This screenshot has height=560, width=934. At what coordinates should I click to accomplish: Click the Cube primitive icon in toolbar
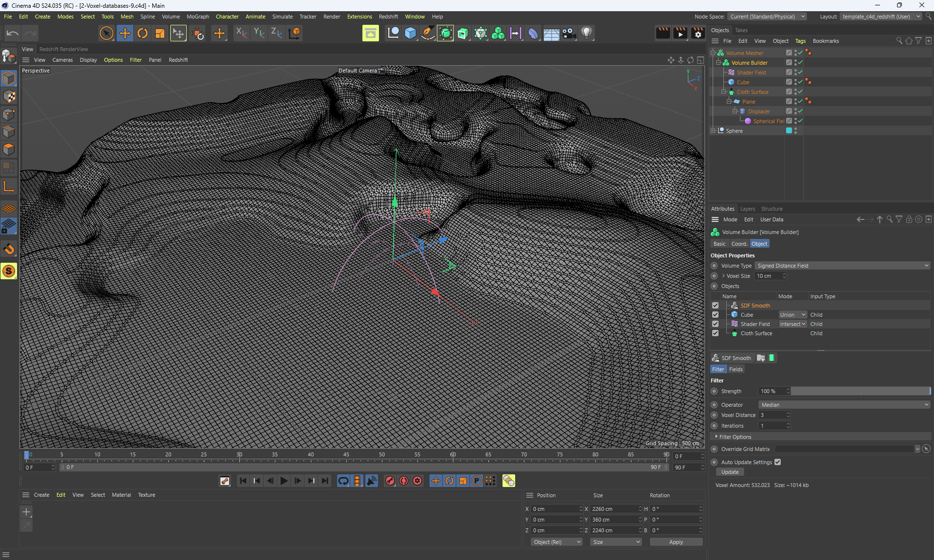point(410,33)
